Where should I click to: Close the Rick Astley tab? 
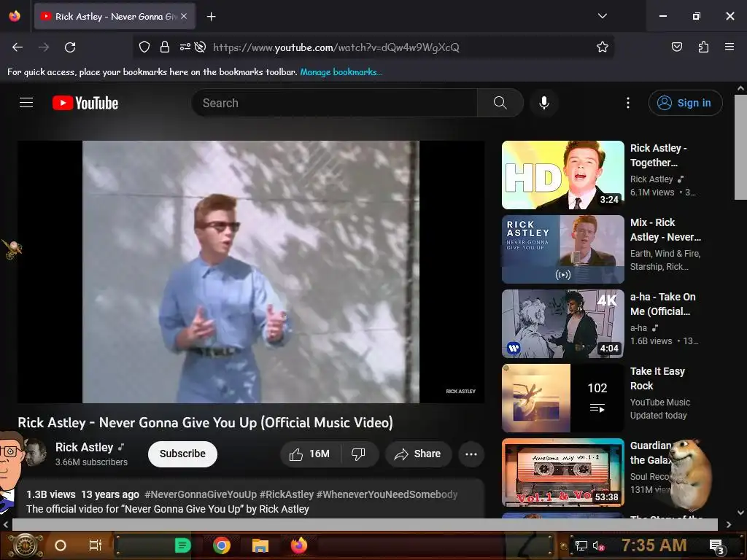[x=184, y=16]
